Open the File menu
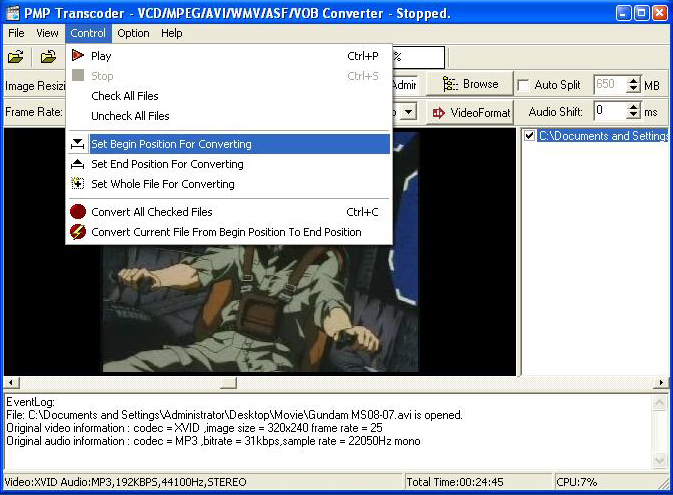Image resolution: width=673 pixels, height=495 pixels. pyautogui.click(x=16, y=33)
